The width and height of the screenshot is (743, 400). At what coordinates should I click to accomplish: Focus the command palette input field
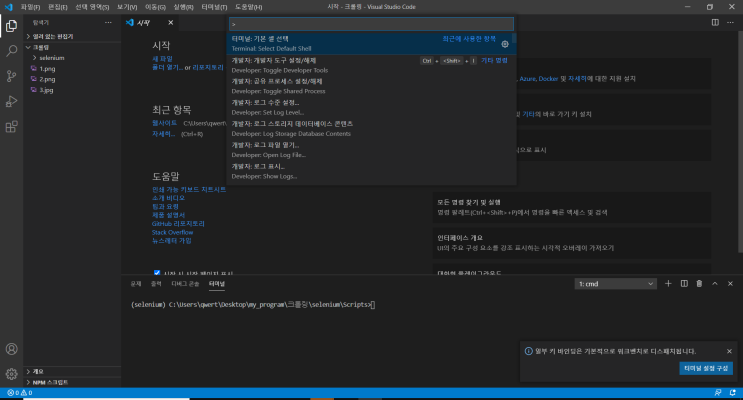pyautogui.click(x=371, y=24)
